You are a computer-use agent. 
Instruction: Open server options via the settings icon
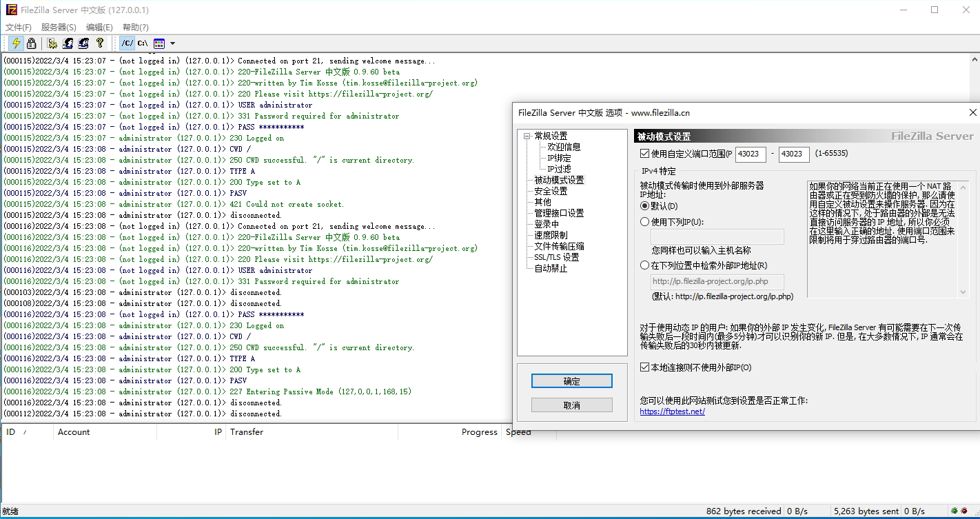coord(52,43)
